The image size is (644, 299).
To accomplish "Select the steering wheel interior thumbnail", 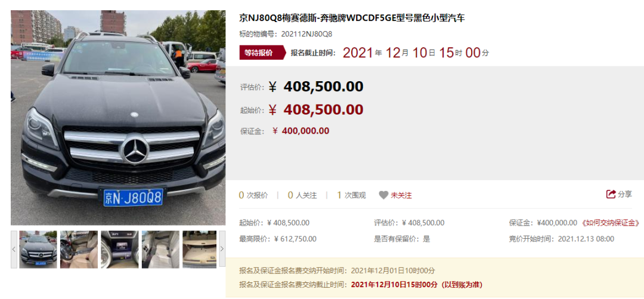I will click(79, 249).
